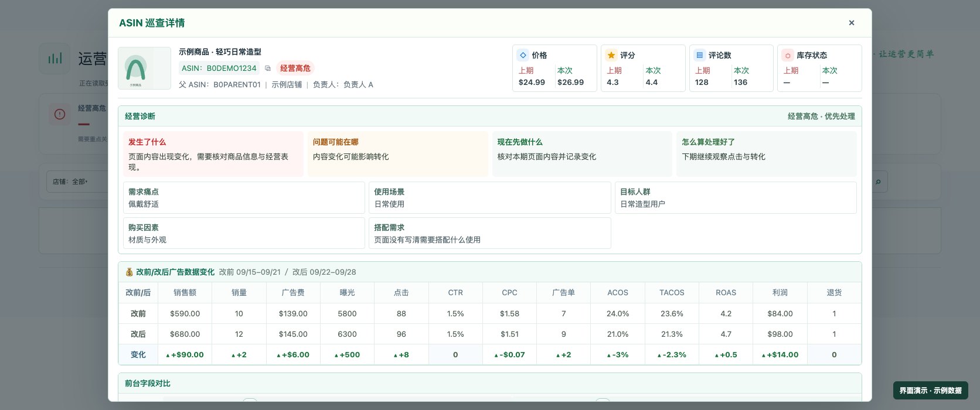Click the $24.99 previous price value
The width and height of the screenshot is (980, 410).
pyautogui.click(x=532, y=83)
